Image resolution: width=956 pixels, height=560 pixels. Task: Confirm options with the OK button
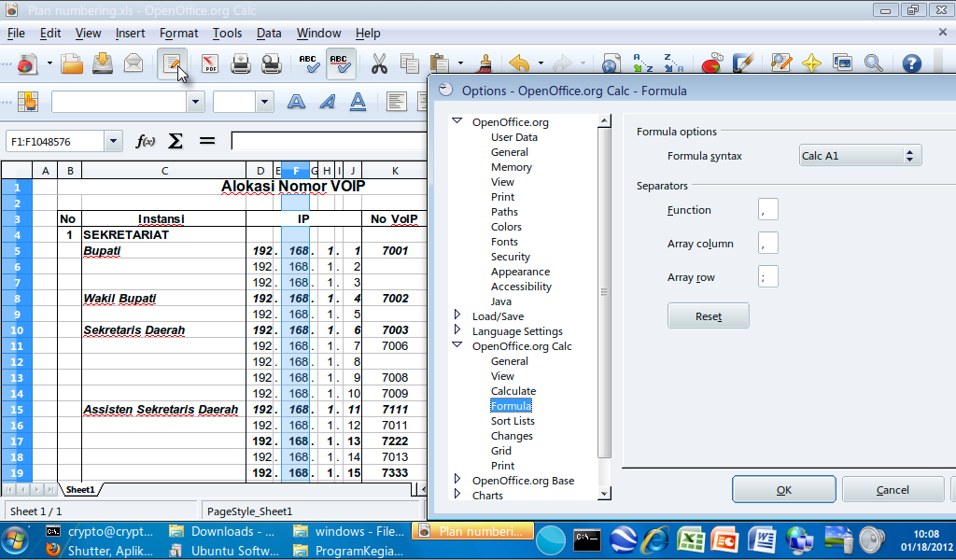(783, 488)
